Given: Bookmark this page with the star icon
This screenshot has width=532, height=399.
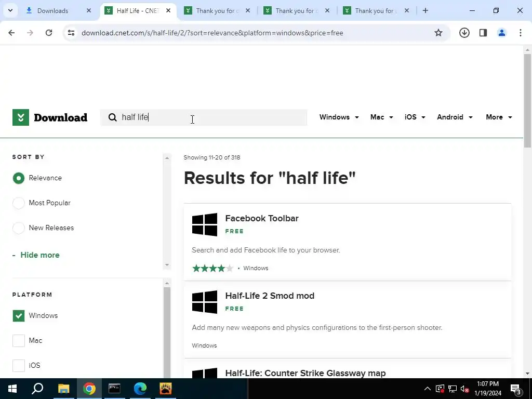Looking at the screenshot, I should pyautogui.click(x=438, y=33).
